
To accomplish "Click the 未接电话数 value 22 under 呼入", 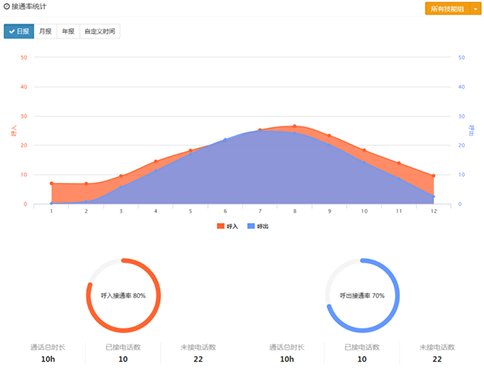I will point(198,359).
